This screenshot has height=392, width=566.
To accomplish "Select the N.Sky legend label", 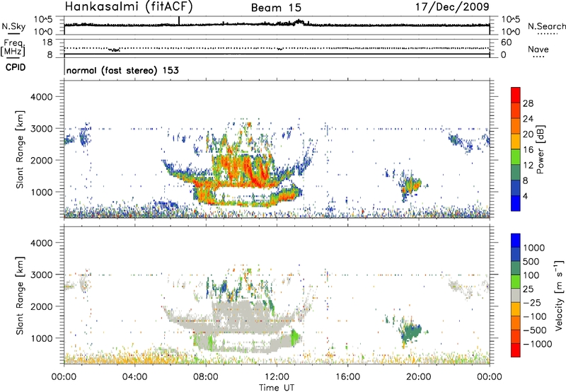I will pyautogui.click(x=13, y=26).
